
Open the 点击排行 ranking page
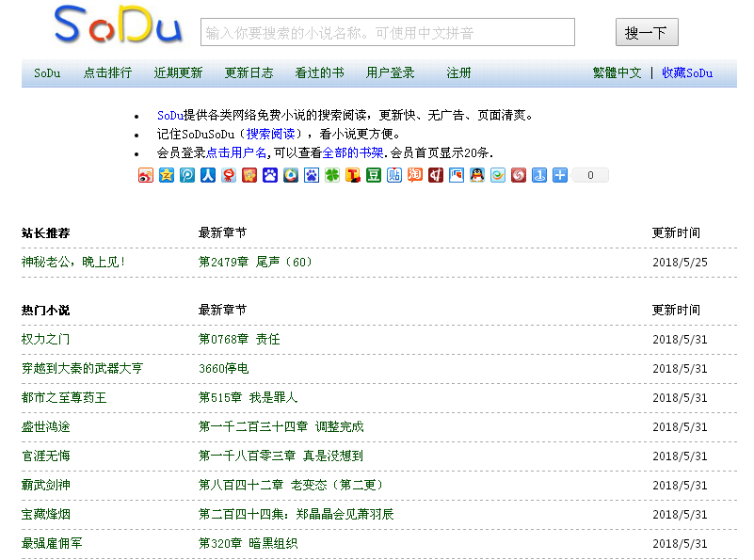point(106,72)
